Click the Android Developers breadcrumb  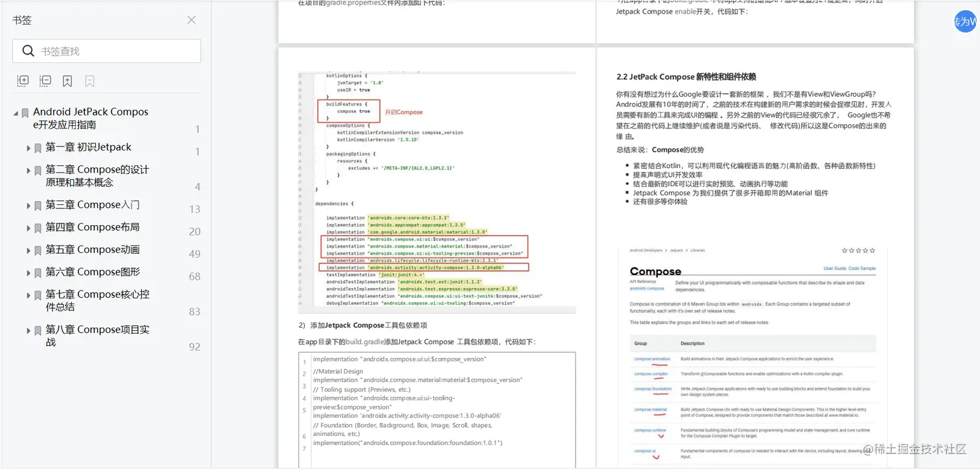point(646,250)
